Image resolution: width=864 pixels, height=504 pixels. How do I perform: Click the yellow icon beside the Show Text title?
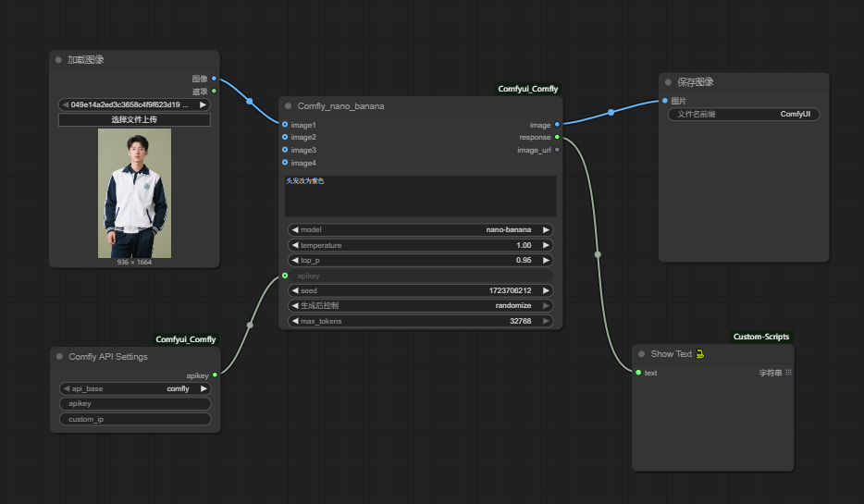coord(700,354)
